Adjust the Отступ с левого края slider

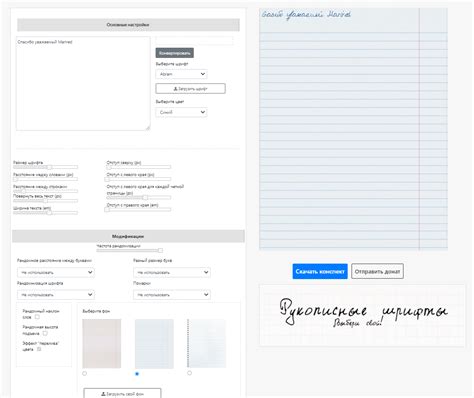tap(139, 179)
